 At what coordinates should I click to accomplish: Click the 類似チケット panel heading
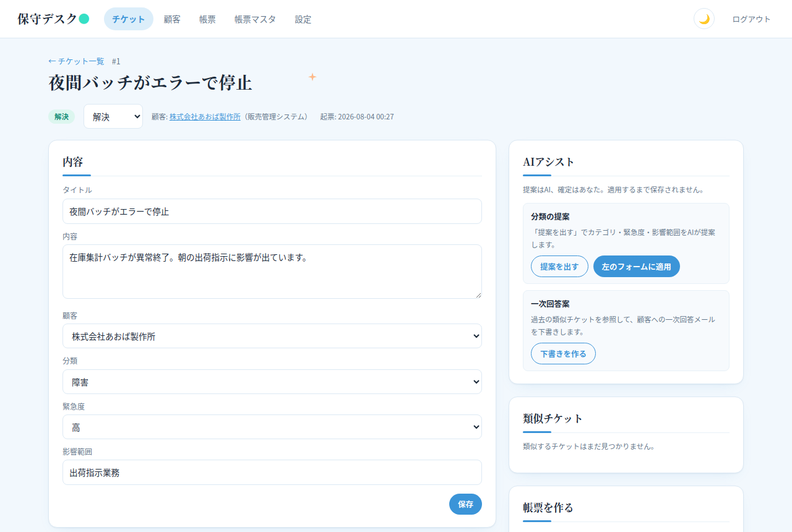click(x=553, y=418)
